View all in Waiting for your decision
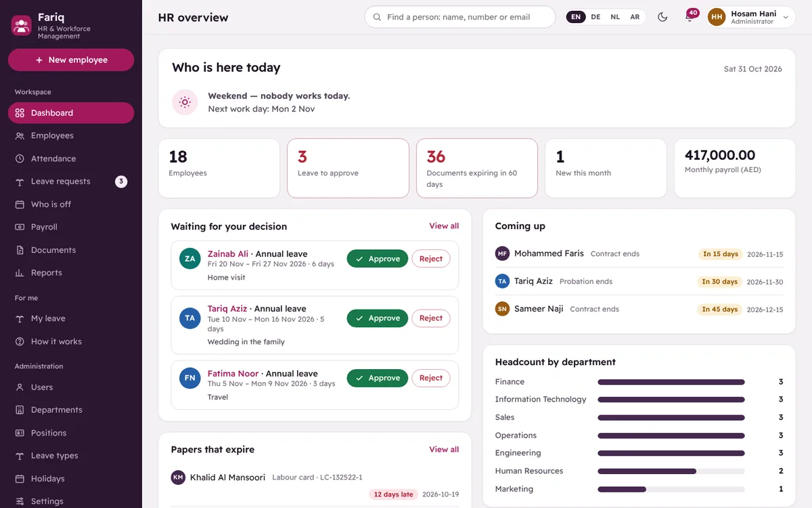The height and width of the screenshot is (508, 812). 444,226
